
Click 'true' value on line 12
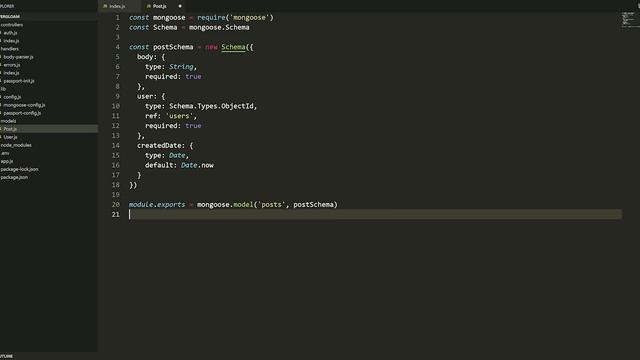[193, 126]
